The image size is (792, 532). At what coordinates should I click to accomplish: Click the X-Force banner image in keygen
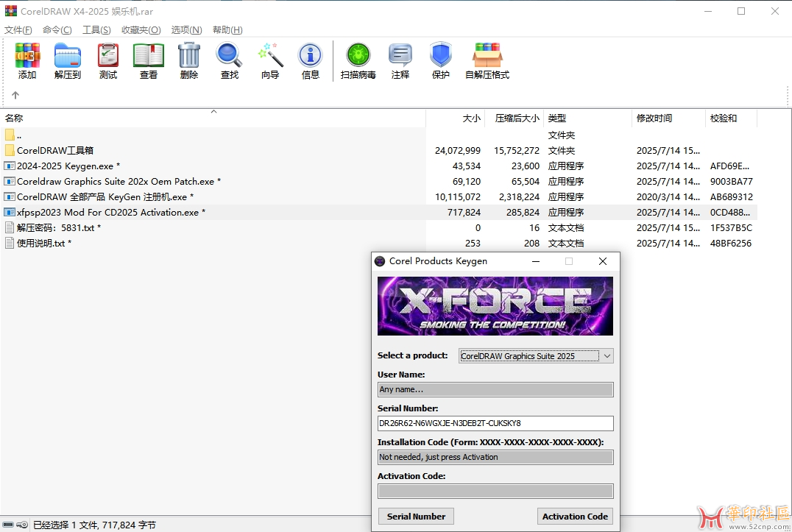click(495, 306)
